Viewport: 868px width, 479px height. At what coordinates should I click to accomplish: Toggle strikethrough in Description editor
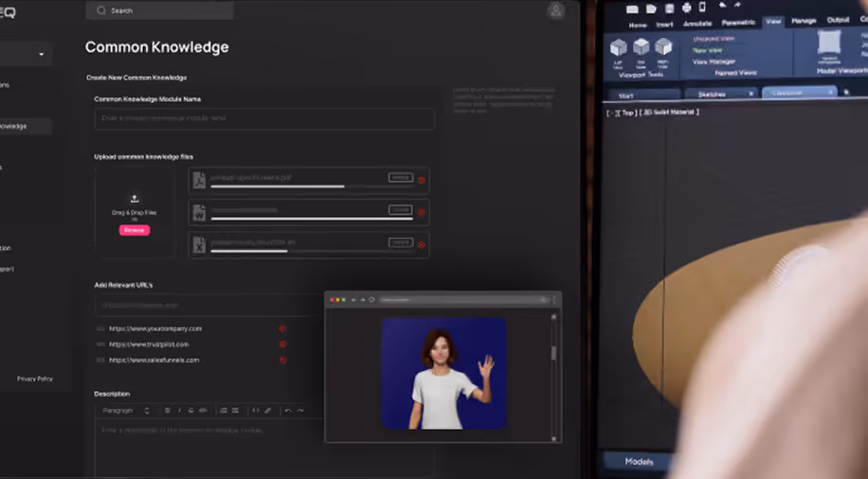(191, 411)
